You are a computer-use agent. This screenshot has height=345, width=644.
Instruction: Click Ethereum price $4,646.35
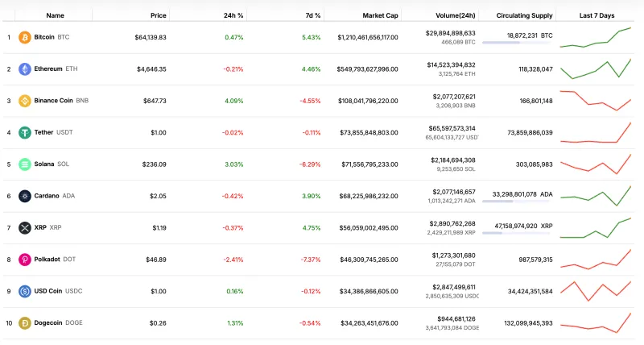[x=151, y=69]
